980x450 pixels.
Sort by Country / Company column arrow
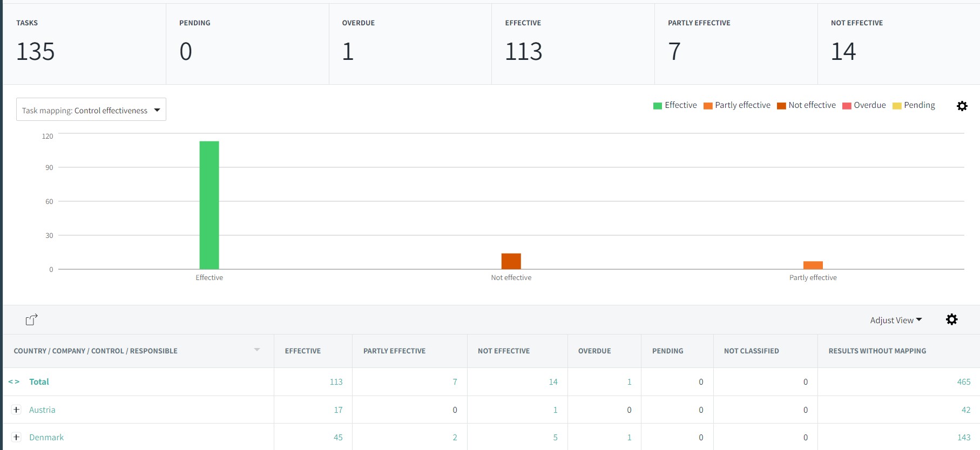click(x=257, y=350)
